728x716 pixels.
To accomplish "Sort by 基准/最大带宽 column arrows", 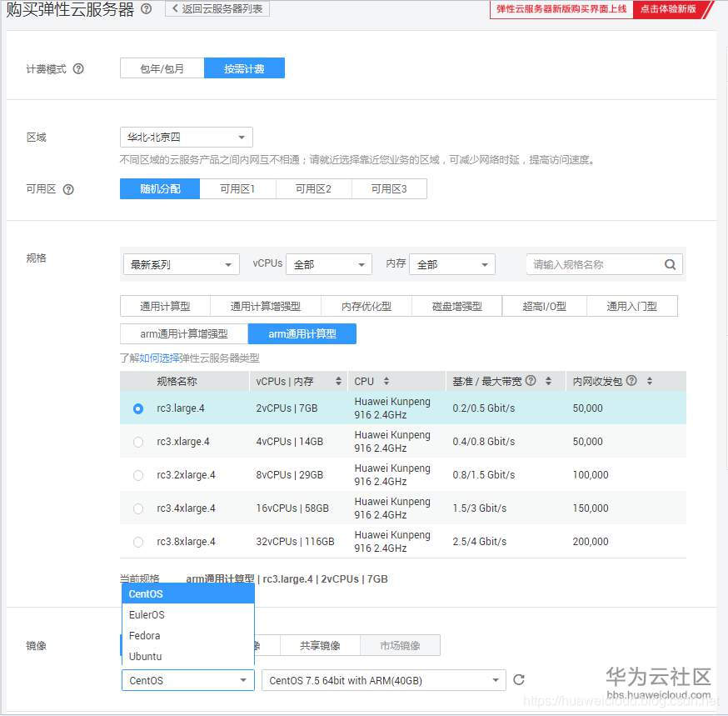I will point(548,381).
